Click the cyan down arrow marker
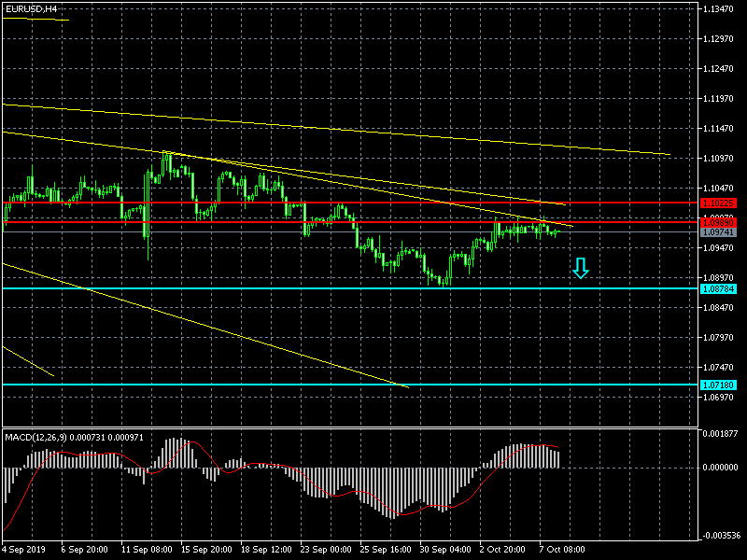Screen dimensions: 747x560 click(x=581, y=269)
